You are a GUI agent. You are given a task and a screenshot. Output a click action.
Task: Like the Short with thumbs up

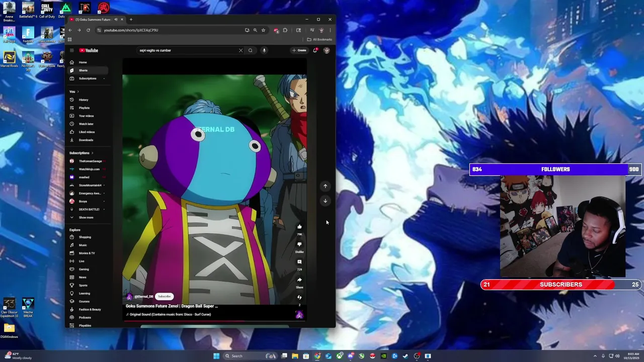299,227
